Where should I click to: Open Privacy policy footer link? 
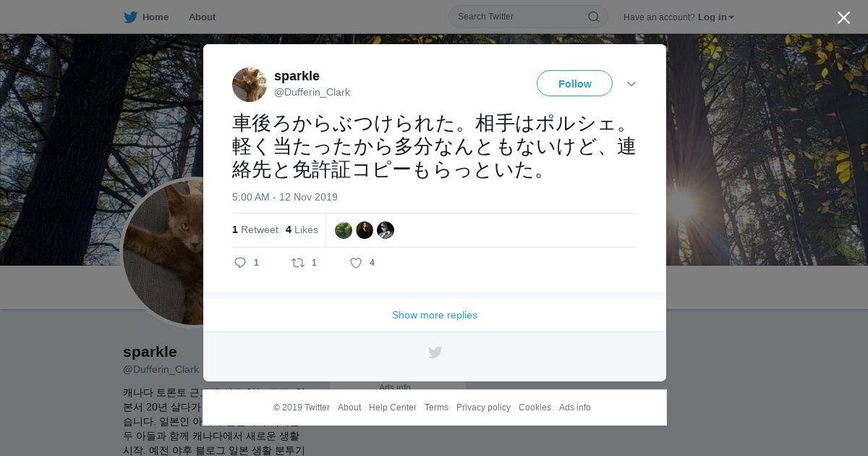pos(483,408)
